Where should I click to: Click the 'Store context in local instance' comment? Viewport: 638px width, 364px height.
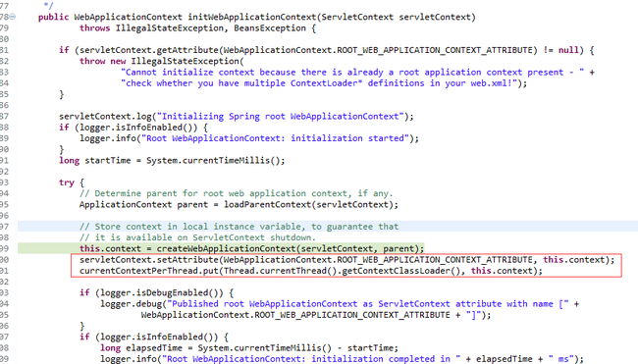pyautogui.click(x=239, y=227)
